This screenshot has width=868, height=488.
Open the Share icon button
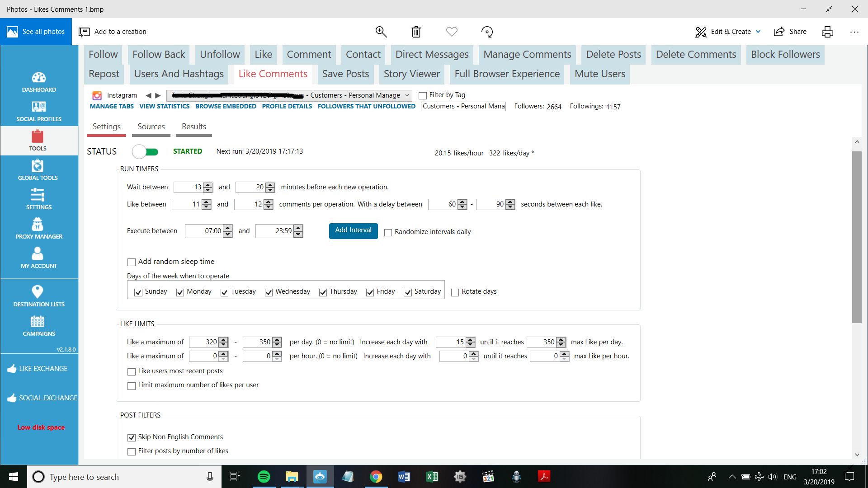(x=790, y=32)
